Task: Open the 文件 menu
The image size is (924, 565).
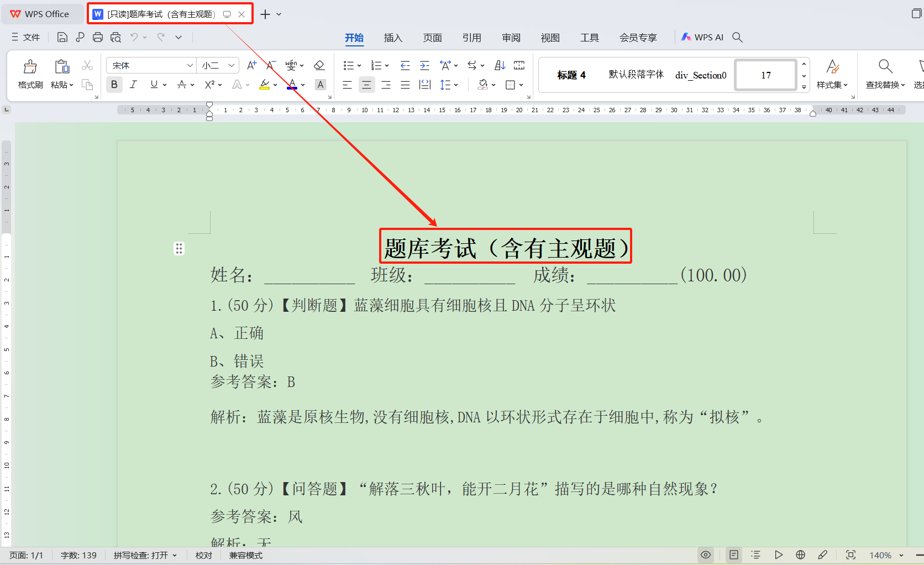Action: 25,37
